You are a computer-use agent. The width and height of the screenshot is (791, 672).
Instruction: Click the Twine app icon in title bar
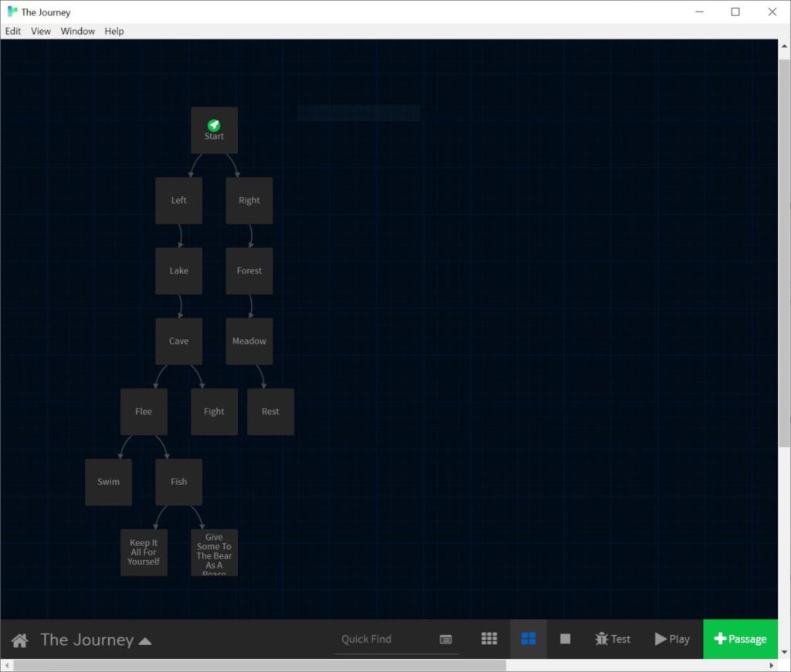[12, 12]
